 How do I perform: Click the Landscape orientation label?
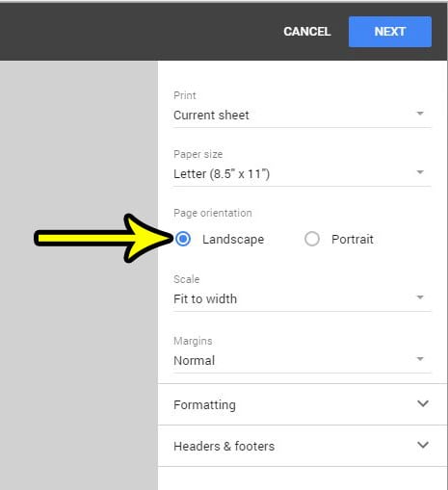pyautogui.click(x=233, y=240)
